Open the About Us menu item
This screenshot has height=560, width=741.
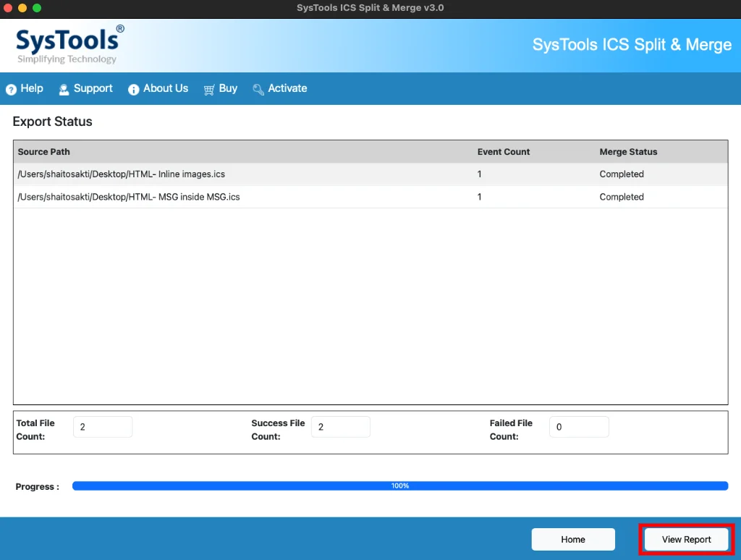tap(158, 88)
